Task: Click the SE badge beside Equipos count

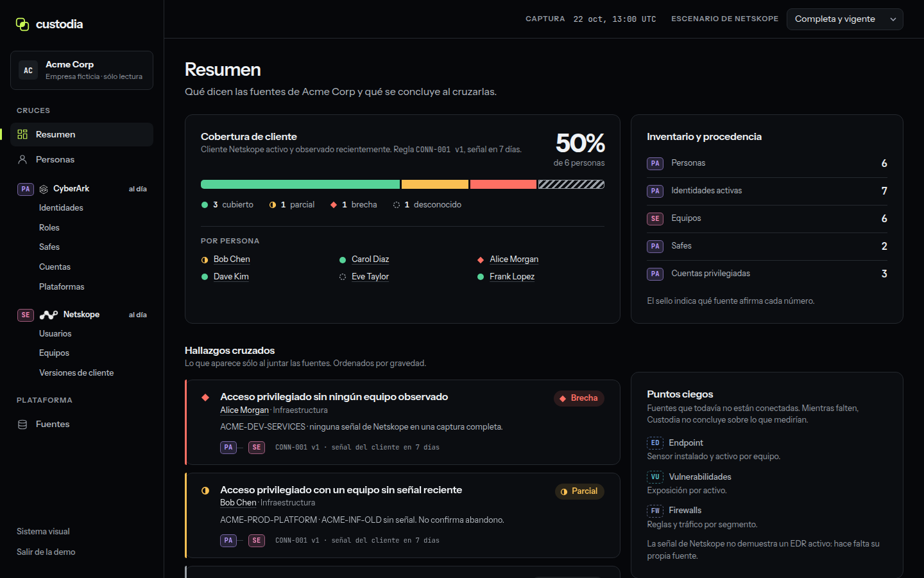Action: coord(655,218)
